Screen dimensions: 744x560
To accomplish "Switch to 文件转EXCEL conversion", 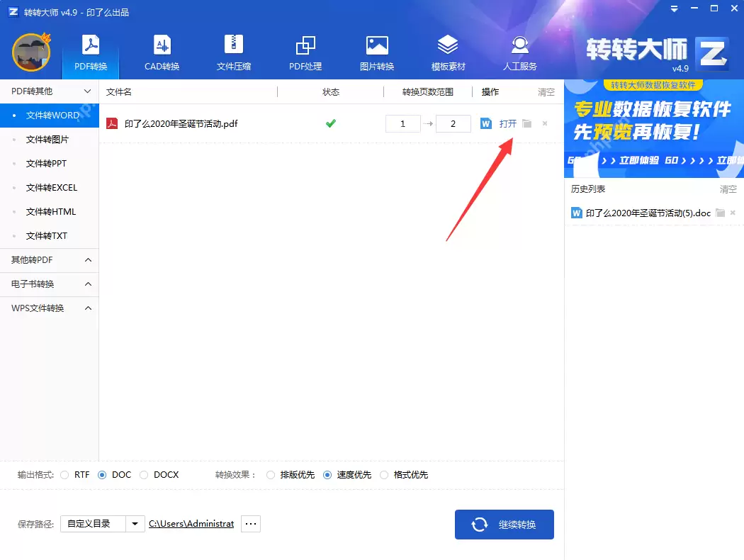I will 50,187.
